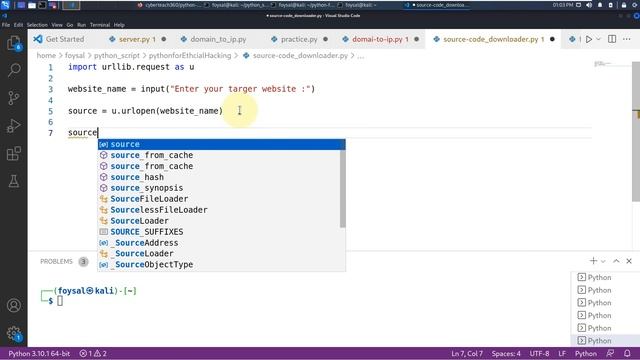The image size is (640, 360).
Task: Add a new terminal with plus icon
Action: (x=593, y=261)
